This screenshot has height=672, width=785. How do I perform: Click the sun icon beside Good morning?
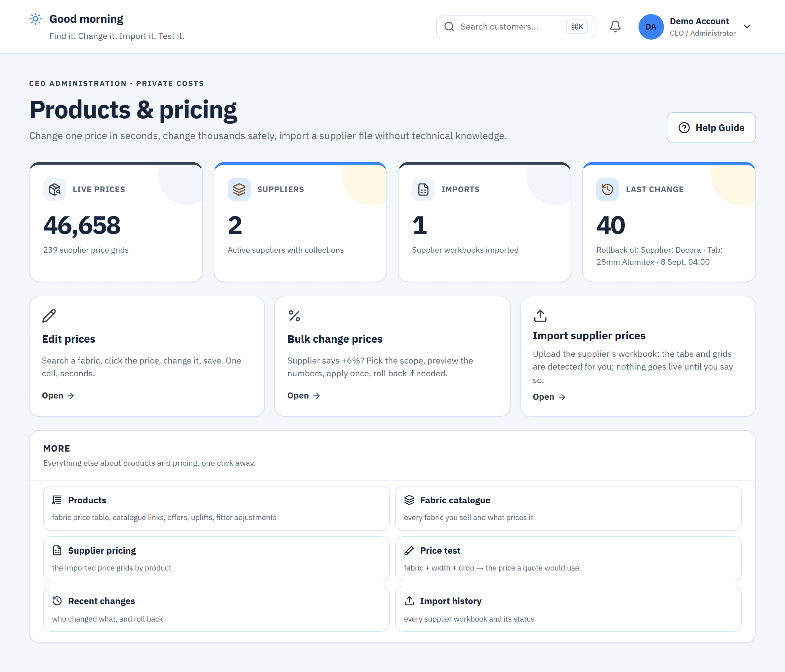pos(36,19)
